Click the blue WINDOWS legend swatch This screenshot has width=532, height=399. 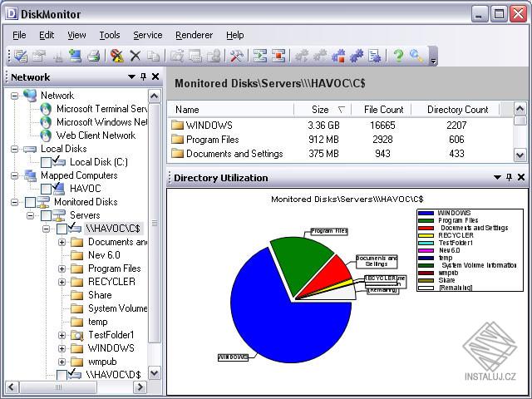tap(426, 213)
